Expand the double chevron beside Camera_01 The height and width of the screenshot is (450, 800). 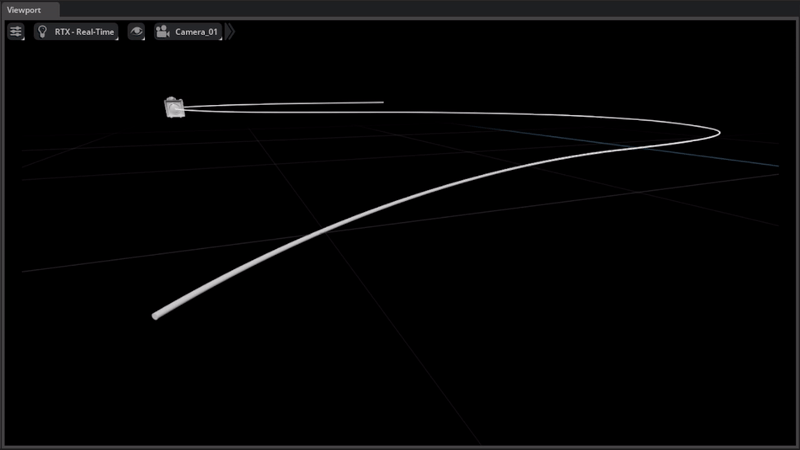coord(230,32)
